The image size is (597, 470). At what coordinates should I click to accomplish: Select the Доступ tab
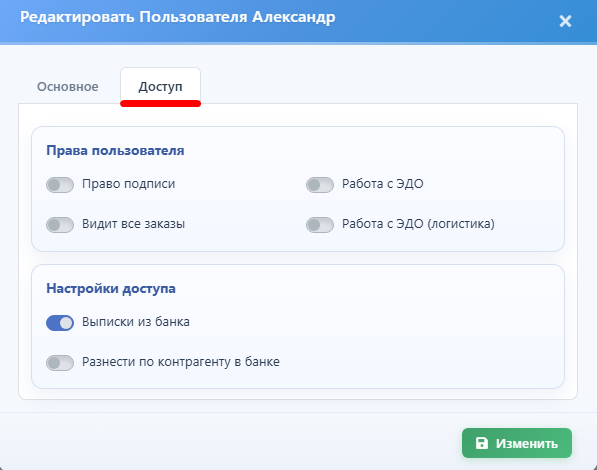(x=160, y=86)
